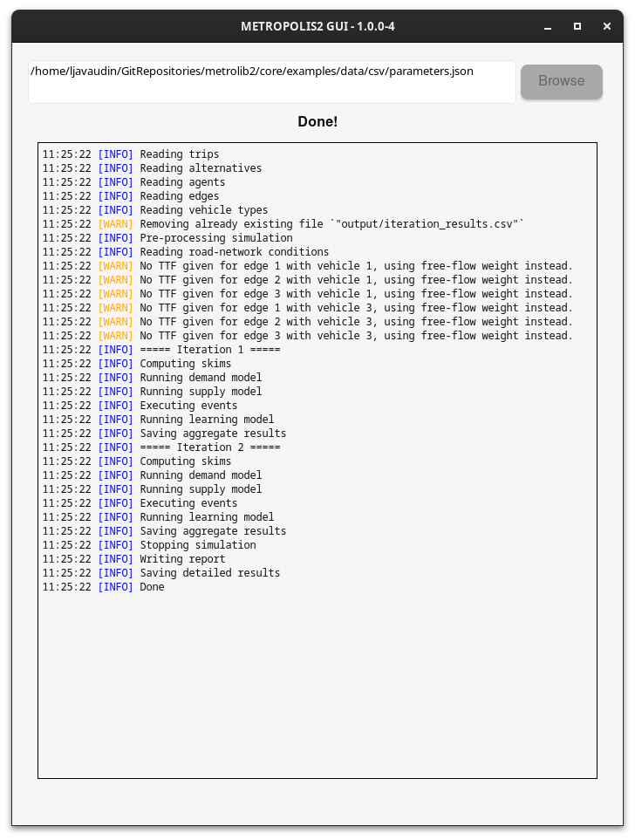635x840 pixels.
Task: Select the "Reading edges" log line
Action: (x=131, y=196)
